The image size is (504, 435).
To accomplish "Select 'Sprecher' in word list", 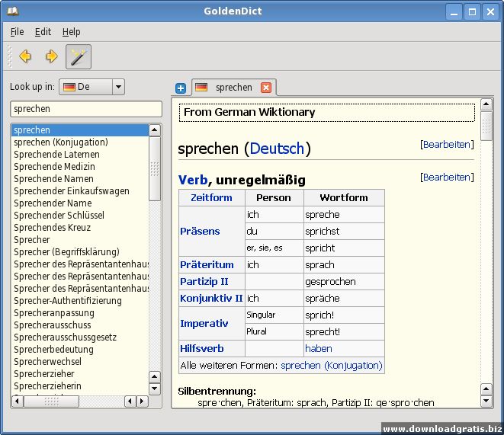I will click(80, 240).
